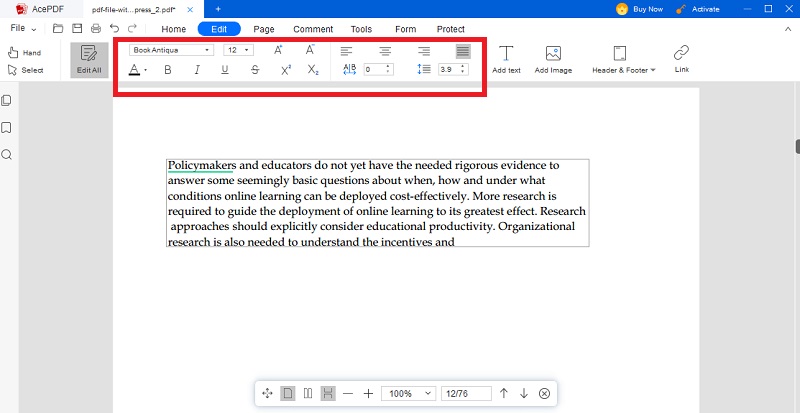Toggle justified text alignment
Image resolution: width=800 pixels, height=413 pixels.
point(463,51)
